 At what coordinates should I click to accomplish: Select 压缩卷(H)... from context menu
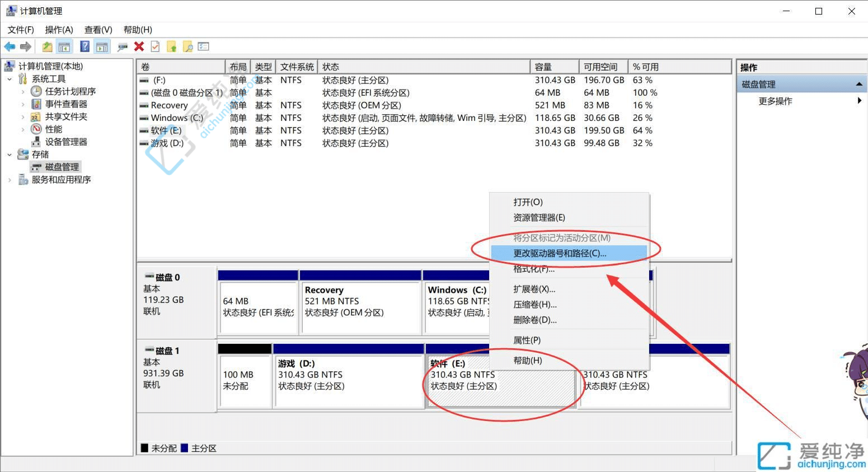pos(534,305)
